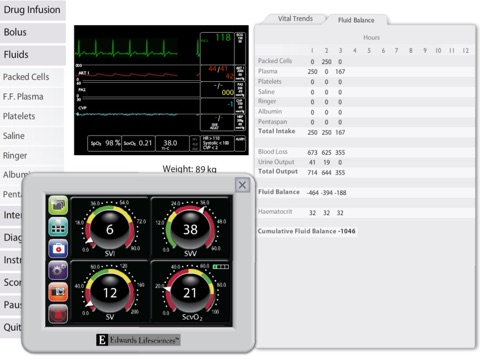Switch to the Vital Trends tab
The height and width of the screenshot is (360, 480).
point(295,19)
